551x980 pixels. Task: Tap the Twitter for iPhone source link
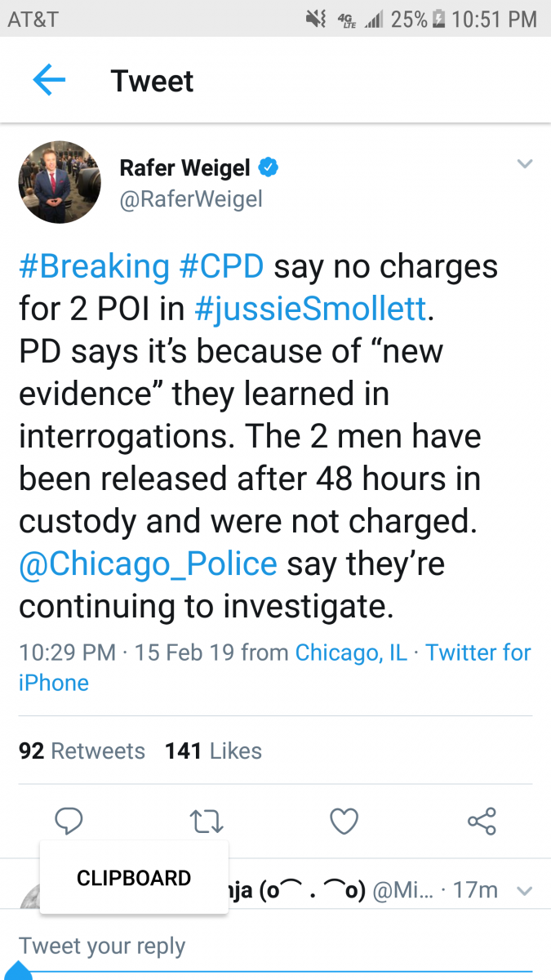(478, 653)
